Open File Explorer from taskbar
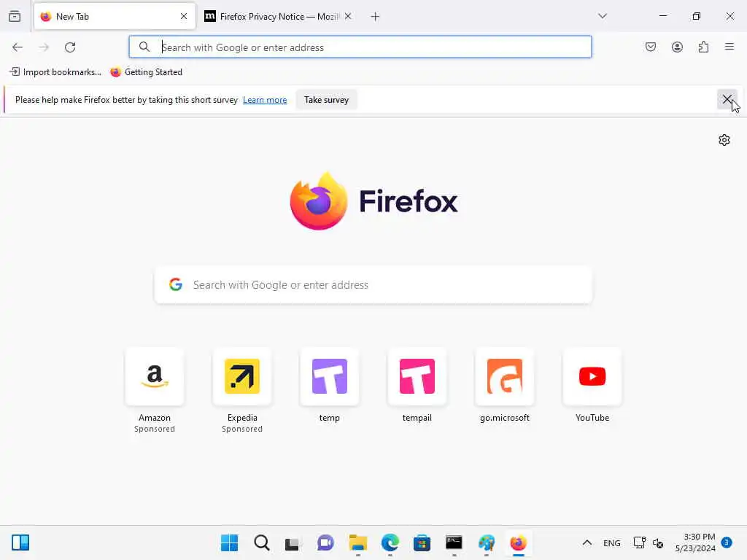The height and width of the screenshot is (560, 747). pyautogui.click(x=357, y=542)
